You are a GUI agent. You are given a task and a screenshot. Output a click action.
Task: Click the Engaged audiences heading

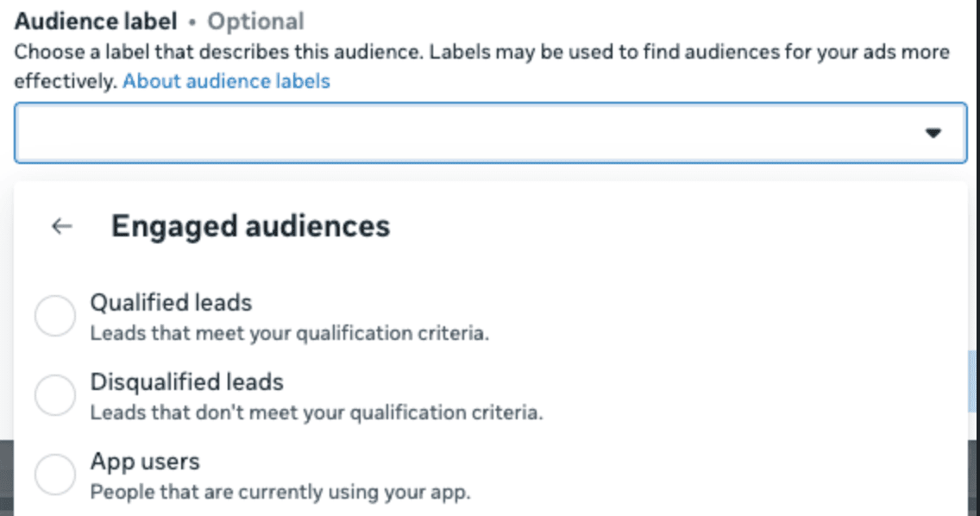(x=251, y=226)
